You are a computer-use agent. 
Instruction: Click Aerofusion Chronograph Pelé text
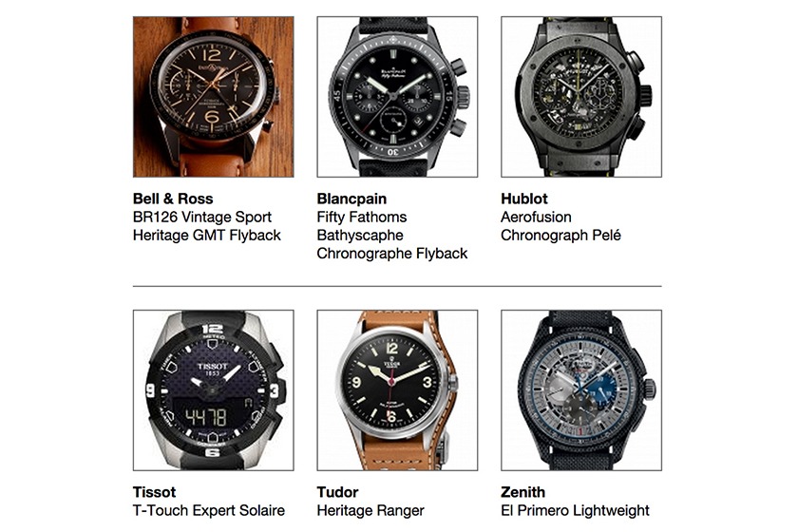560,226
